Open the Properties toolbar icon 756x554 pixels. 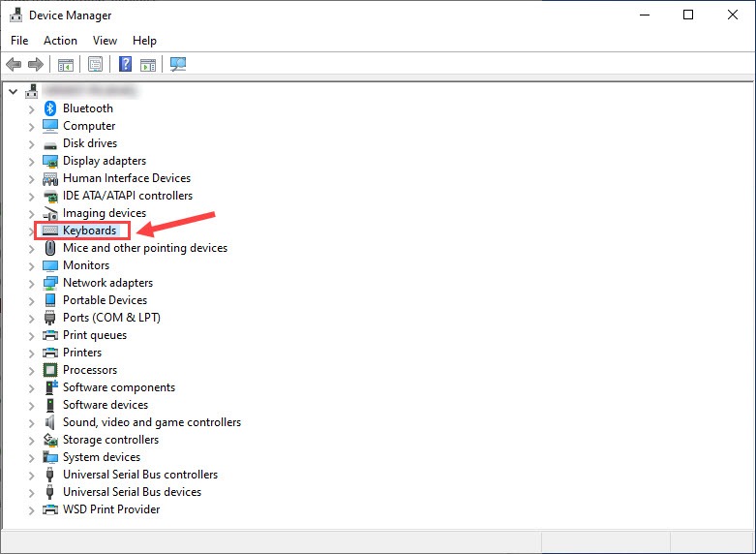[95, 65]
